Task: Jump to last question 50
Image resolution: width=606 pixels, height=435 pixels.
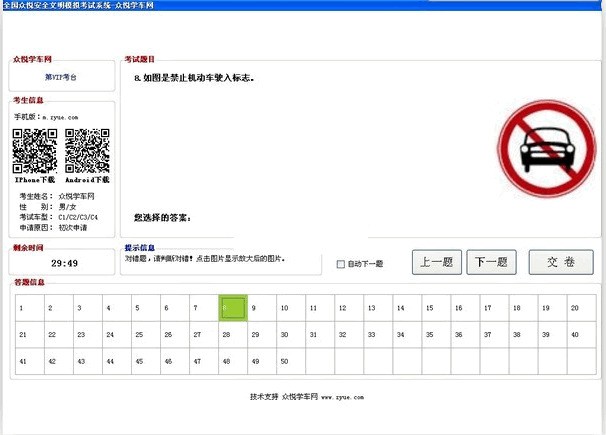Action: pyautogui.click(x=291, y=361)
